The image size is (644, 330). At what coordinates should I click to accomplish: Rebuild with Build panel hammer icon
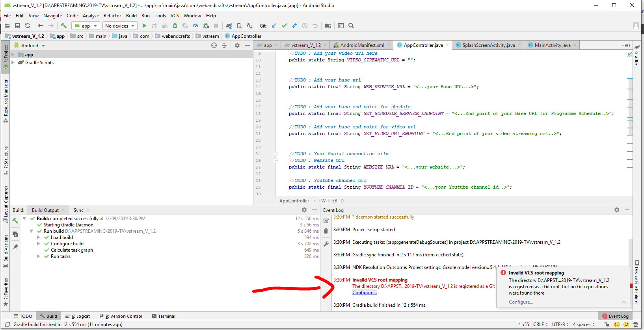click(15, 221)
